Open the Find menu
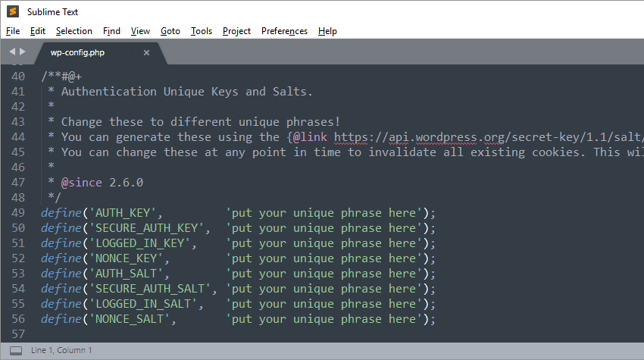The image size is (644, 360). tap(111, 31)
